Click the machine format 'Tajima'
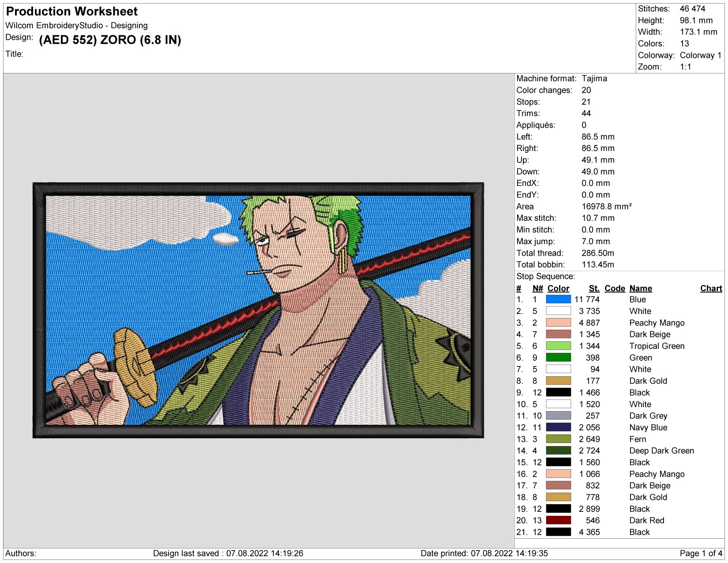Image resolution: width=728 pixels, height=563 pixels. (594, 79)
